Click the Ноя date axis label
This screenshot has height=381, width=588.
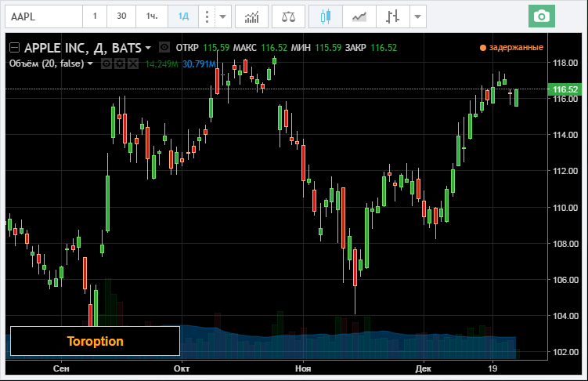(x=303, y=368)
